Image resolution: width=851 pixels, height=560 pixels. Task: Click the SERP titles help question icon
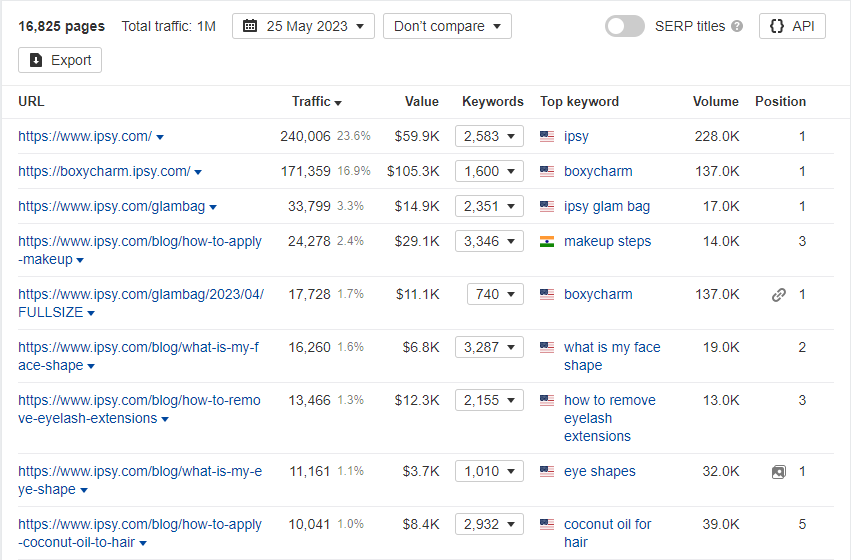click(x=736, y=26)
